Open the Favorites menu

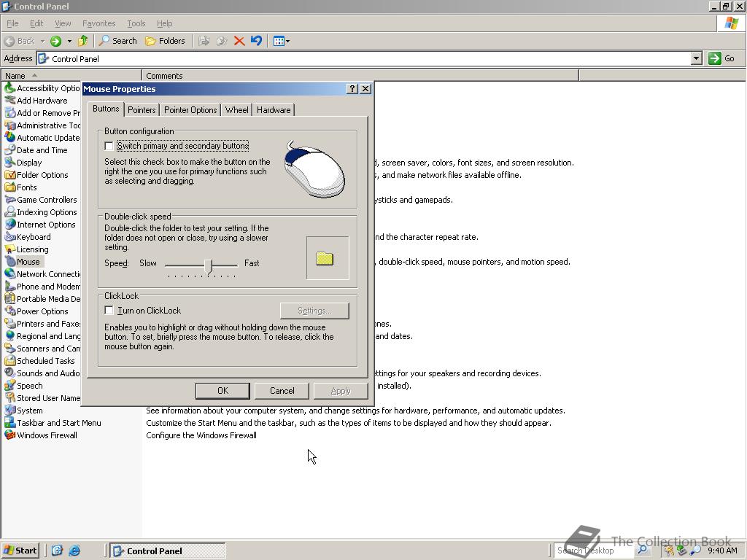(98, 23)
